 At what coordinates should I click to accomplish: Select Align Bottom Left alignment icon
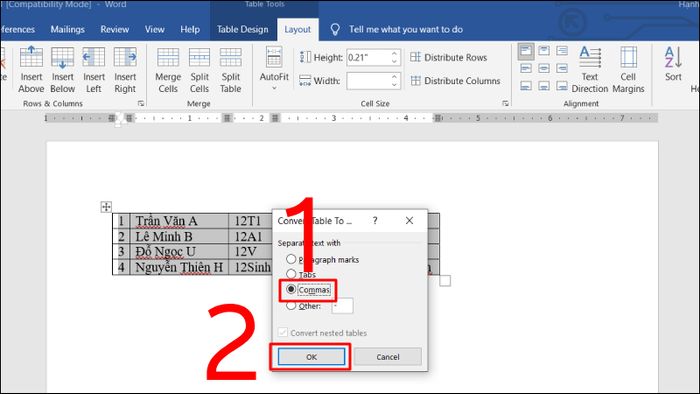click(526, 85)
